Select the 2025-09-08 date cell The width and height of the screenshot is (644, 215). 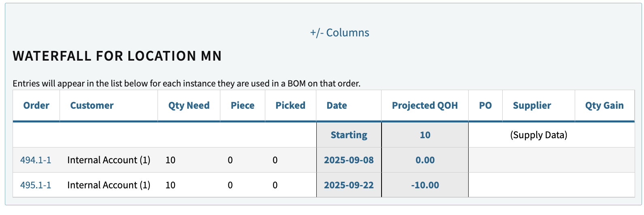[349, 160]
